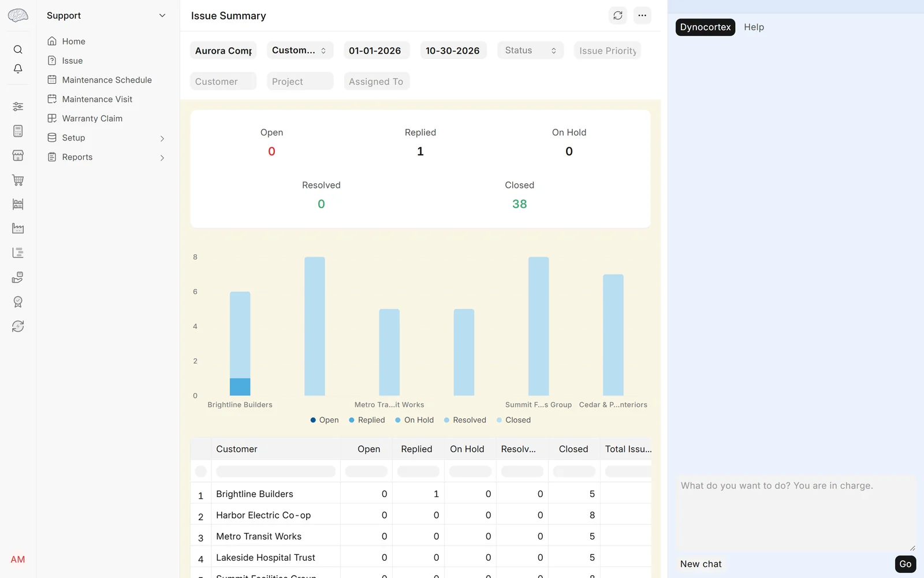
Task: Open the hand-holding-box assets icon
Action: pos(18,277)
